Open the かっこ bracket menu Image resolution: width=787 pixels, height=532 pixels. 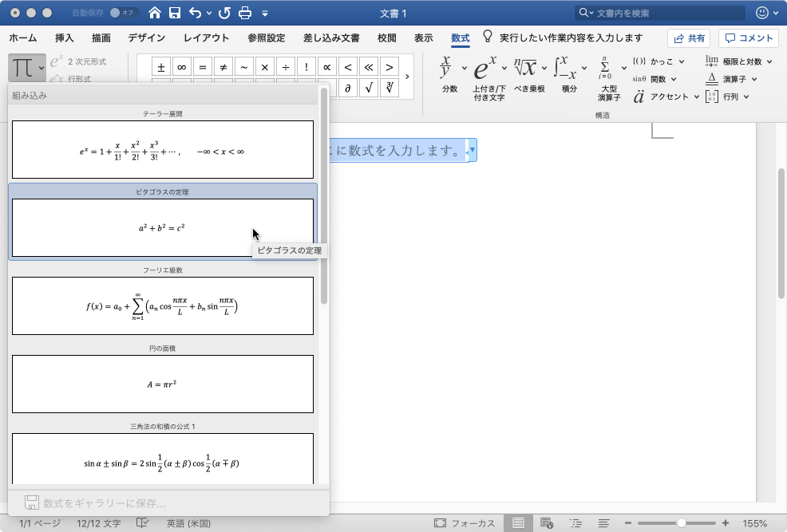point(658,61)
